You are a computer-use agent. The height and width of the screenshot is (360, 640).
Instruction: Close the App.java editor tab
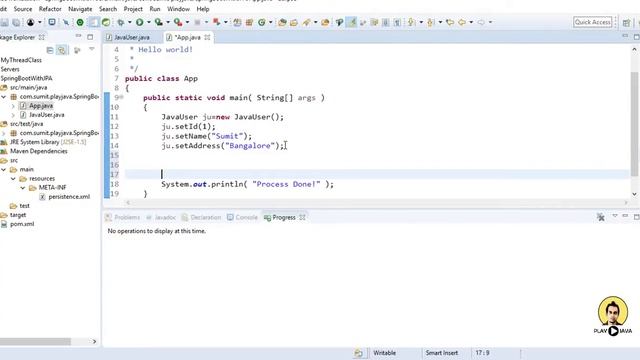[x=207, y=37]
